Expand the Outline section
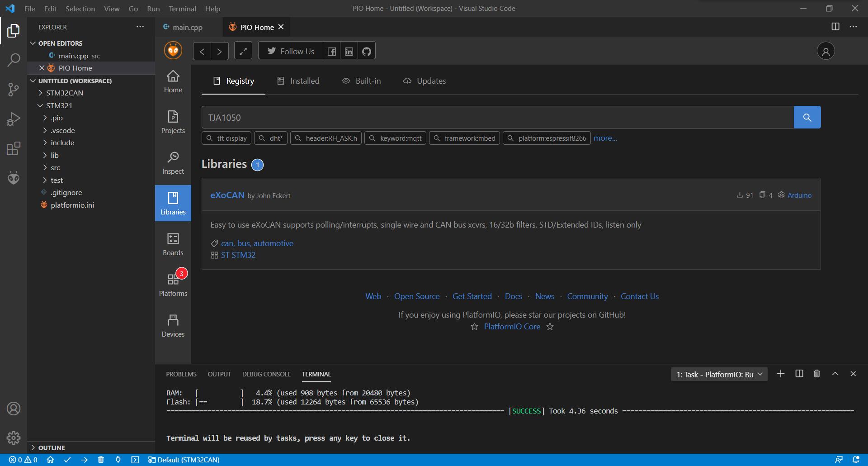The height and width of the screenshot is (466, 868). tap(91, 447)
